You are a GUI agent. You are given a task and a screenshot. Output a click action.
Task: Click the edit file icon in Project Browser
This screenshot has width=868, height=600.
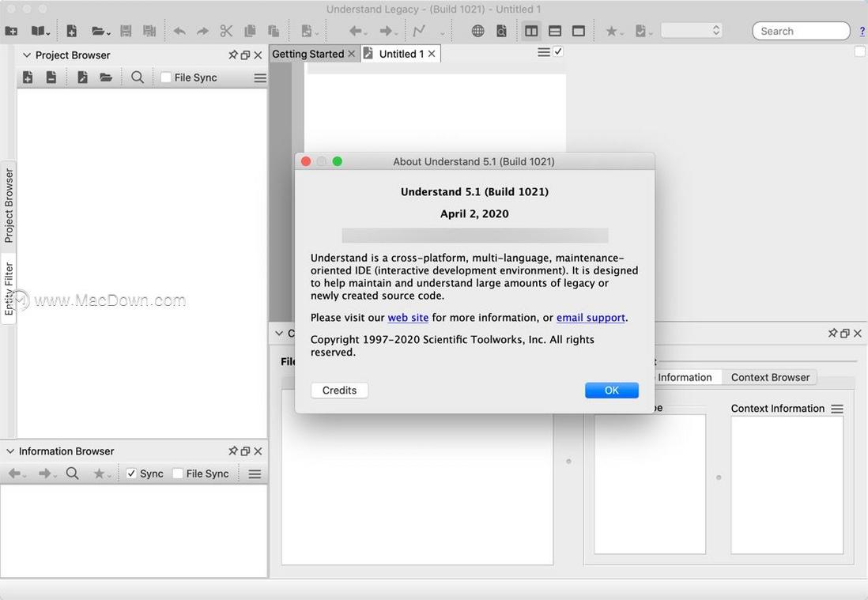click(82, 77)
